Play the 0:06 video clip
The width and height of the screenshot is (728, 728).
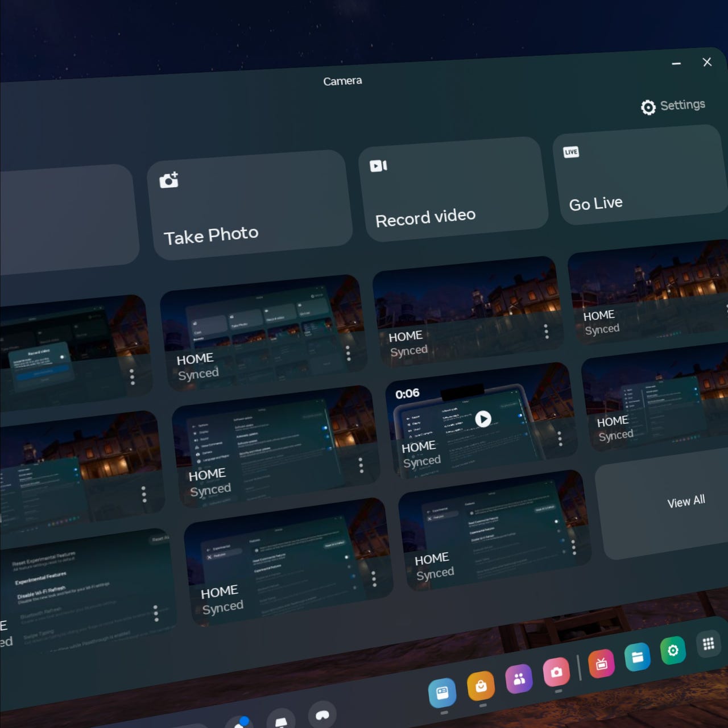click(483, 419)
